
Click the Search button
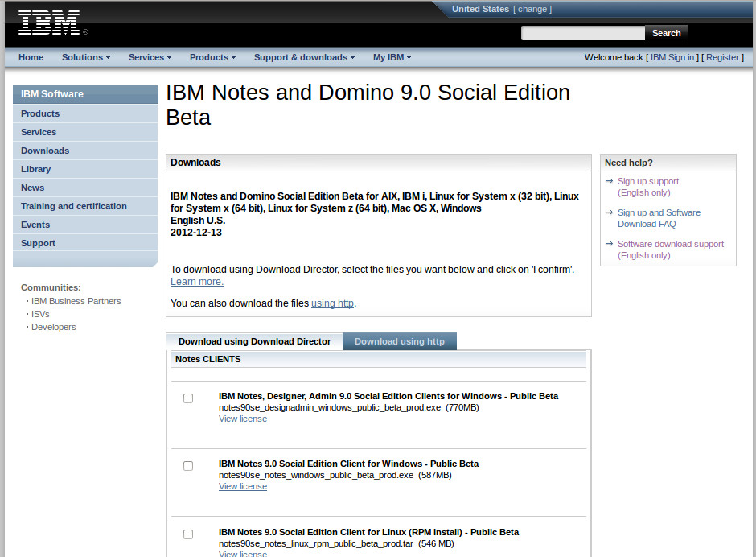coord(666,33)
